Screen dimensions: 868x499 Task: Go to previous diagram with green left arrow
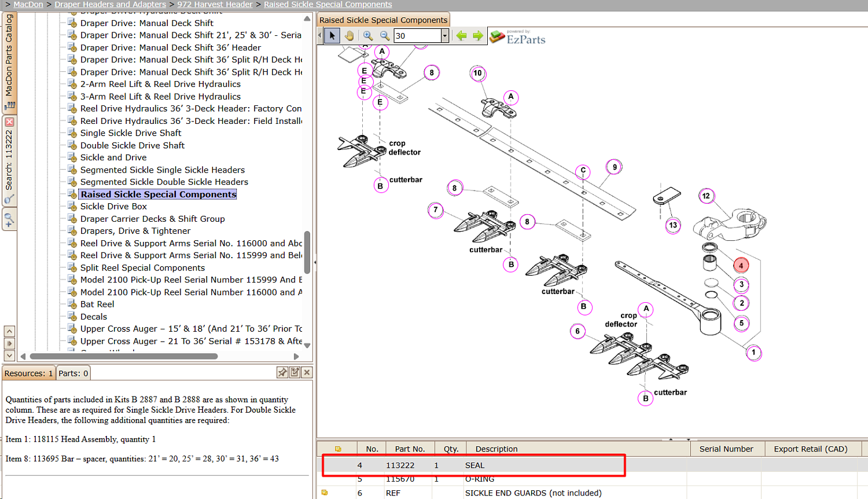[461, 36]
